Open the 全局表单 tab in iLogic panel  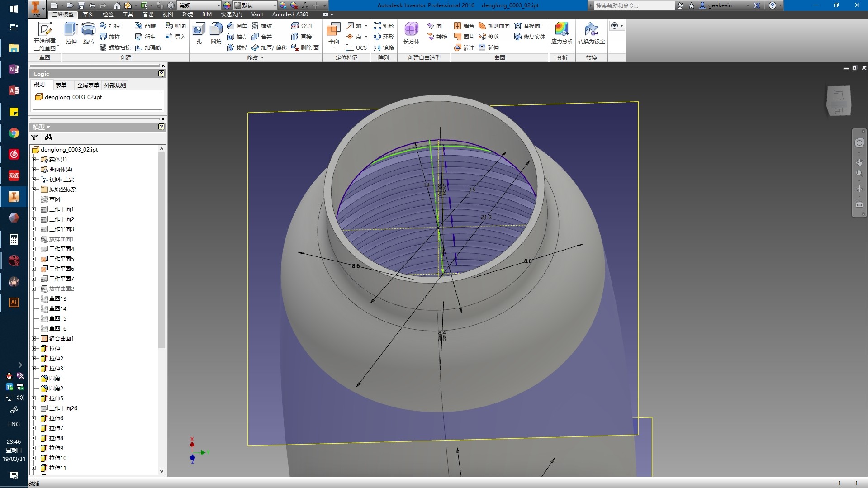point(88,85)
